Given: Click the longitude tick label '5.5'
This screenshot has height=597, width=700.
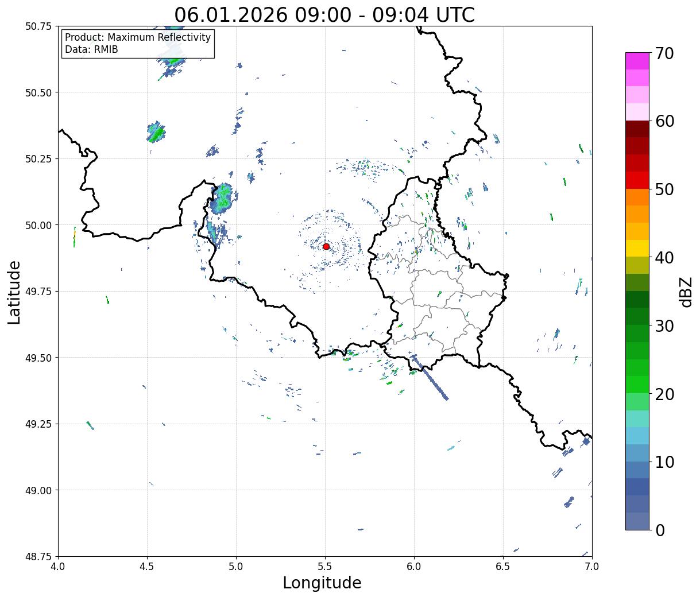Looking at the screenshot, I should click(325, 567).
